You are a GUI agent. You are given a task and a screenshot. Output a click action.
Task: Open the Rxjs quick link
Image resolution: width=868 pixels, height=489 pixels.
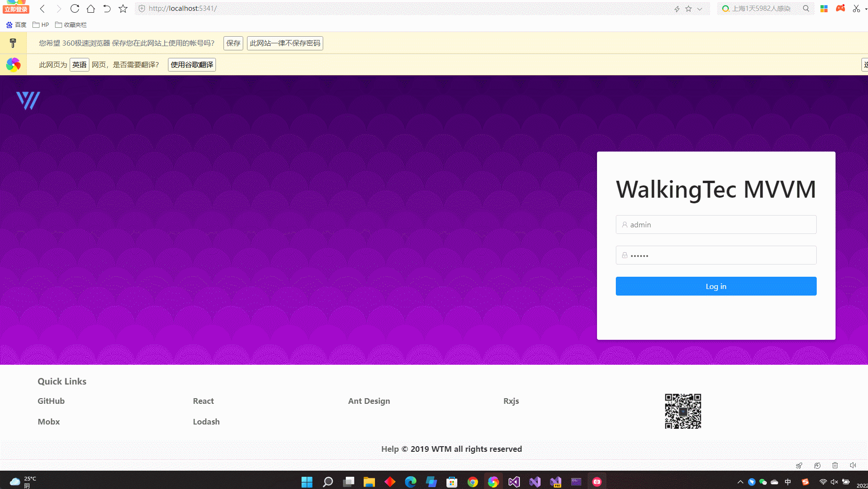(511, 401)
